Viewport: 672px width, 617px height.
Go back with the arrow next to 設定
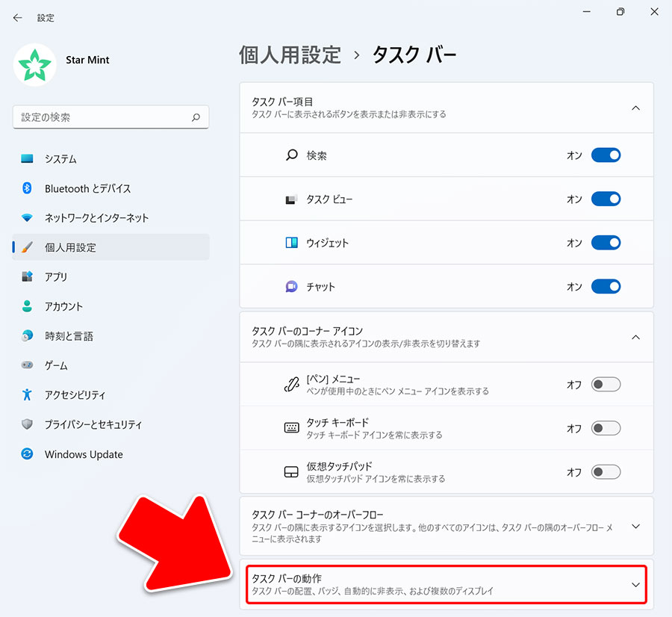click(x=18, y=18)
